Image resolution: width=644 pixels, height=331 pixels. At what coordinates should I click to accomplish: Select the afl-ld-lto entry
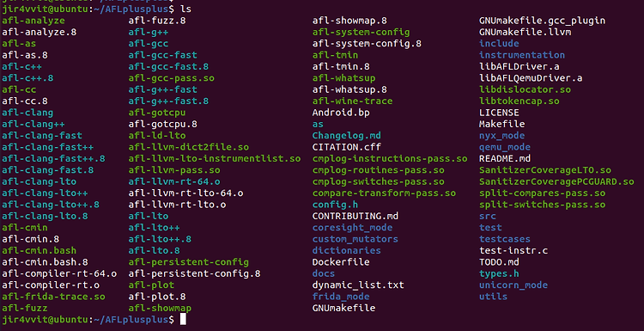click(157, 136)
